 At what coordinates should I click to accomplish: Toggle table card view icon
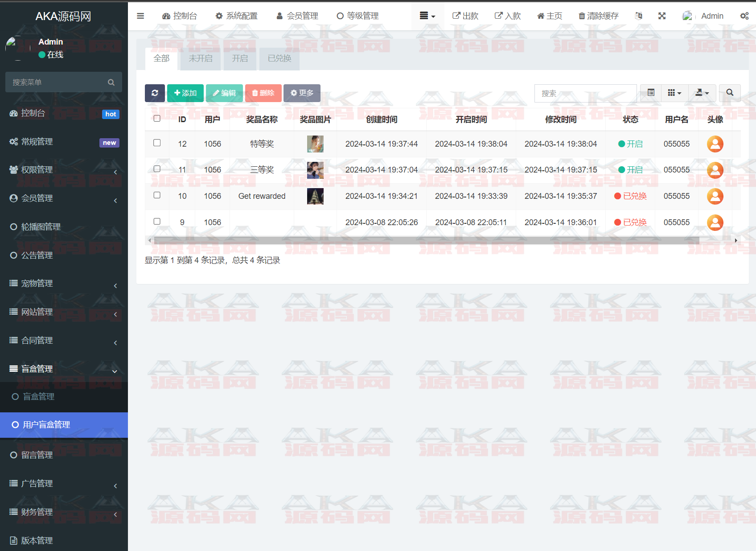click(651, 93)
